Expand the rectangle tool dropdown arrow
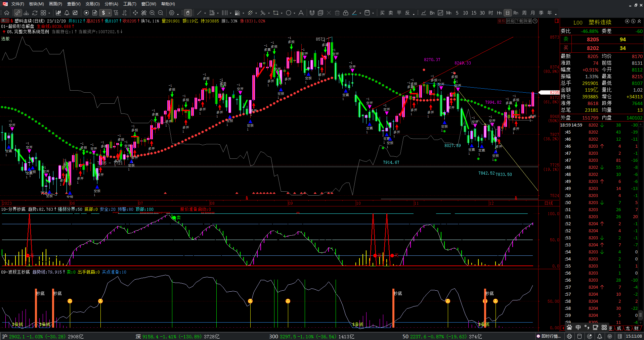Screen dimensions: 644x340 pyautogui.click(x=282, y=13)
